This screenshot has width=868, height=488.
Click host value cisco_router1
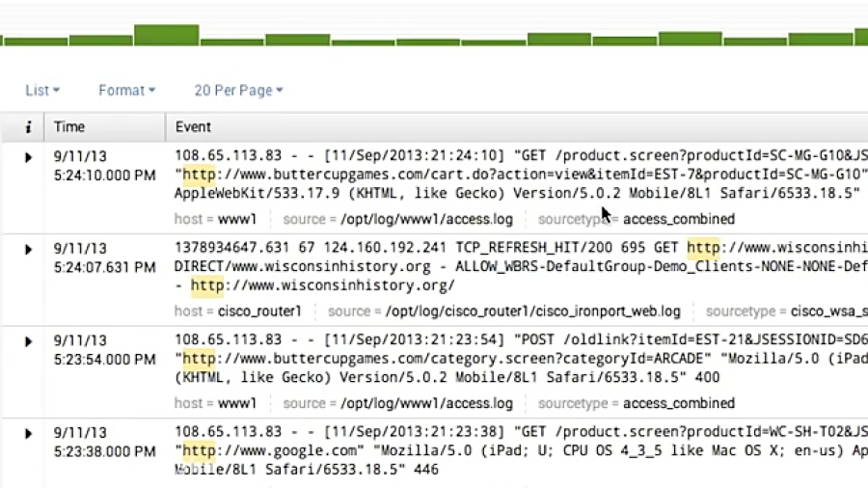259,311
